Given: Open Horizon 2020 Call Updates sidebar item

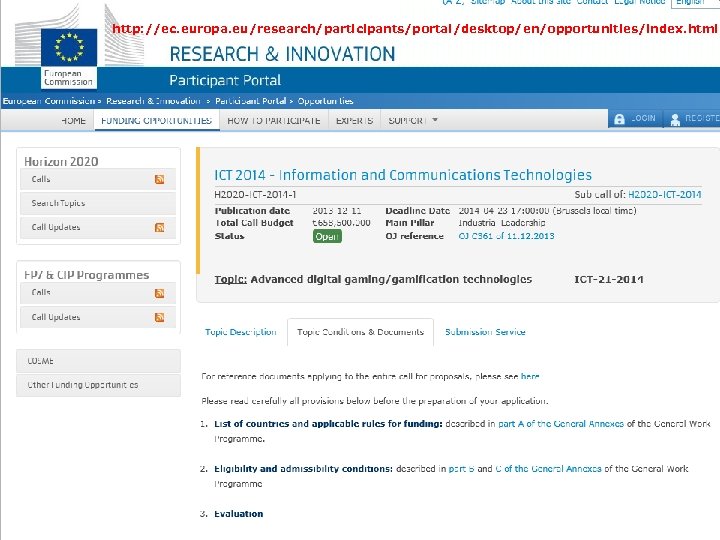Looking at the screenshot, I should (x=98, y=227).
